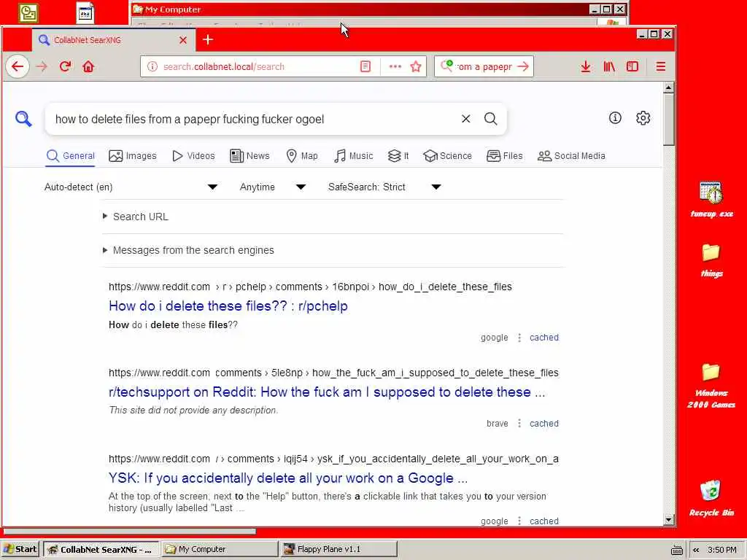
Task: Open options dots next to brave engine label
Action: coord(519,424)
